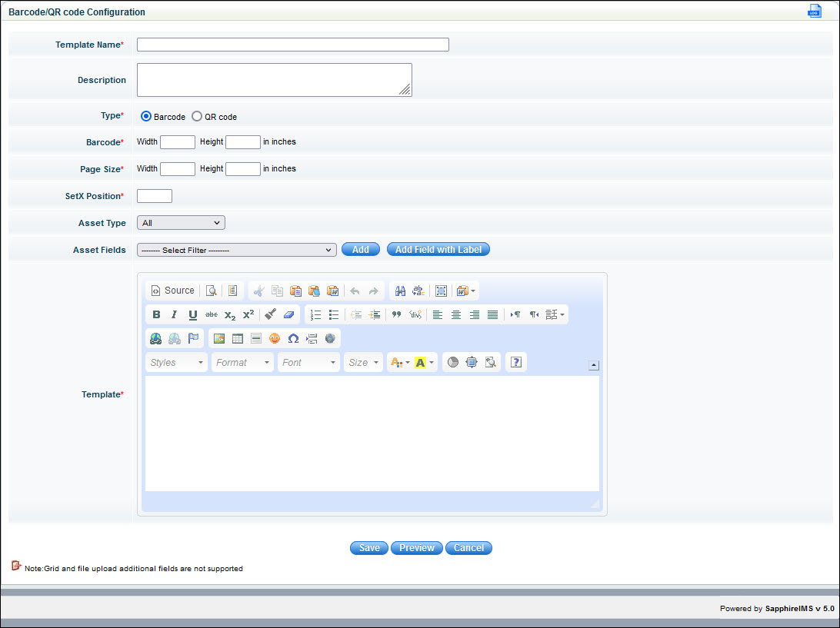Insert a smiley face in the template
The width and height of the screenshot is (840, 628).
[x=274, y=337]
